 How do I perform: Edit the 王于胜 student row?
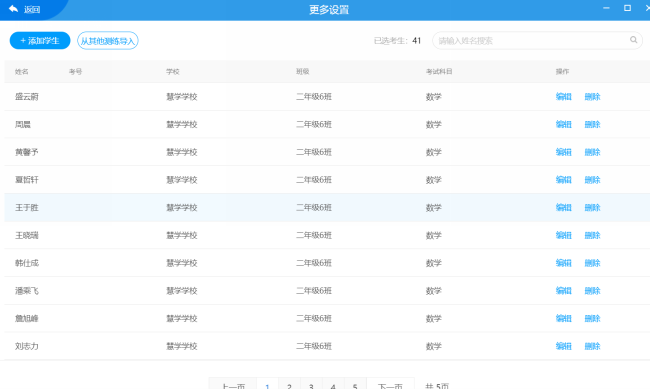point(563,207)
